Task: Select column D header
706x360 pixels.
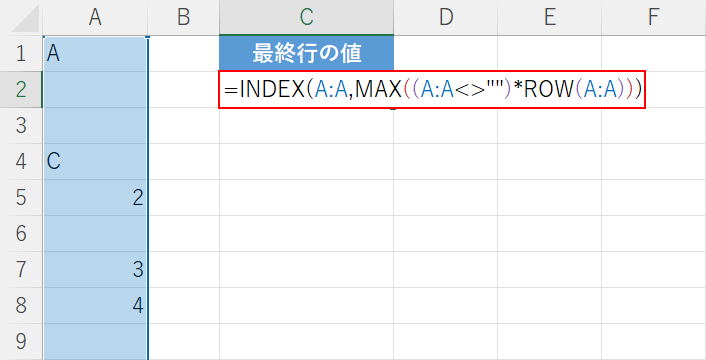Action: pos(446,18)
